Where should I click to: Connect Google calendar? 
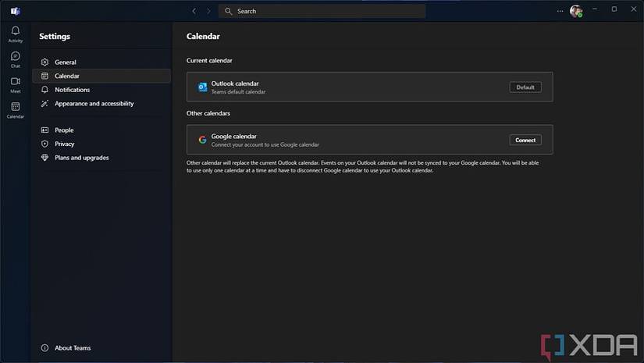point(525,140)
